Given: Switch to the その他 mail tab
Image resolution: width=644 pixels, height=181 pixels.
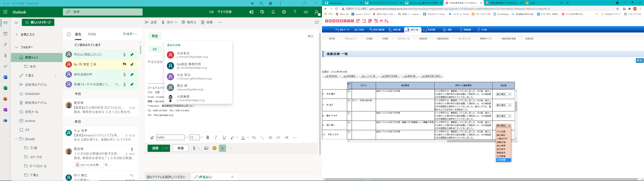Looking at the screenshot, I should [92, 34].
